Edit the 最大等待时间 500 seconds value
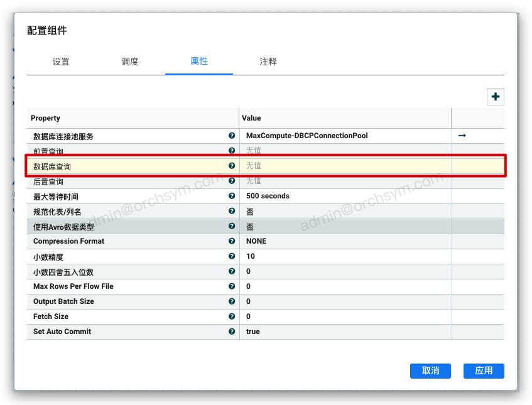The width and height of the screenshot is (532, 405). [x=345, y=196]
